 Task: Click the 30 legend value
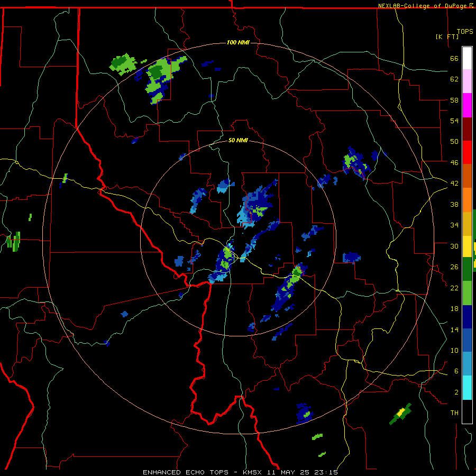click(x=454, y=246)
